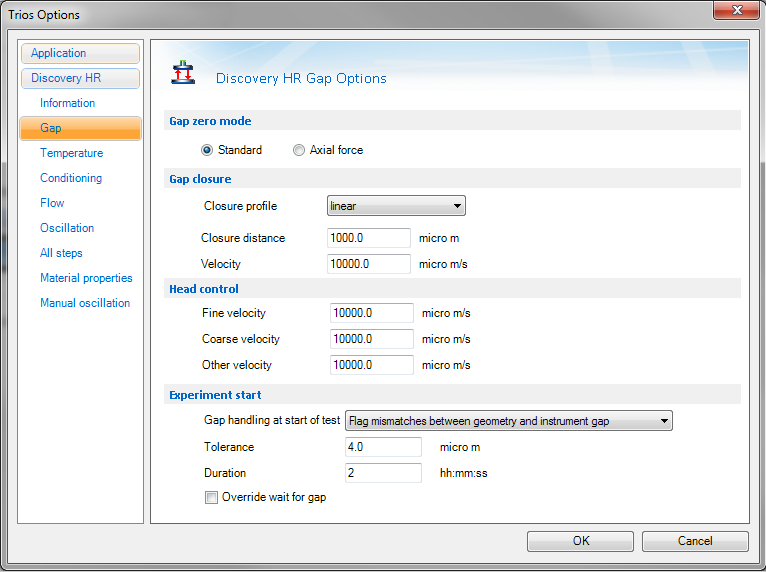Viewport: 766px width, 572px height.
Task: Click the Discovery HR Gap Options title text
Action: click(301, 79)
